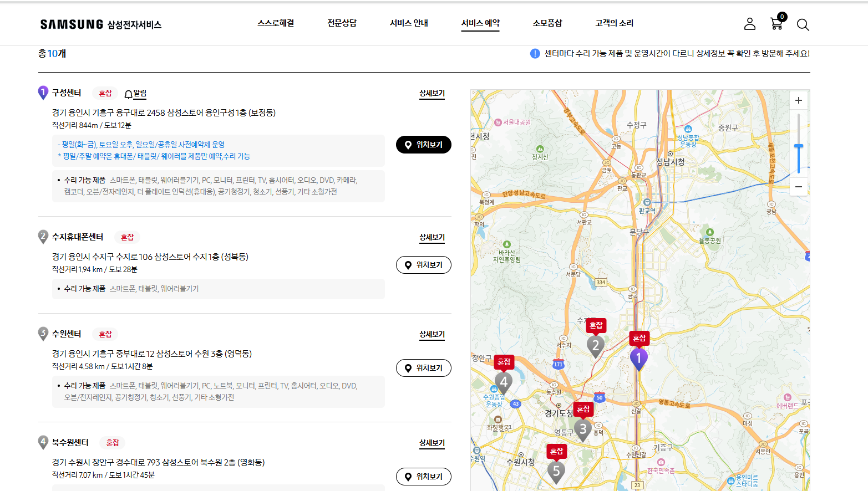Open the user account profile icon
Viewport: 868px width, 491px height.
[x=750, y=24]
